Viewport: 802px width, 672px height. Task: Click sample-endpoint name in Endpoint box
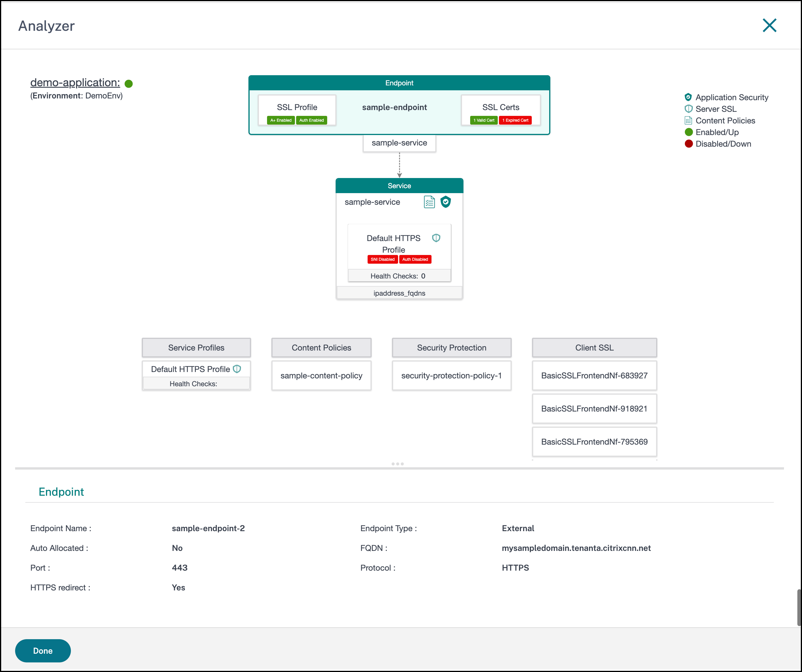pyautogui.click(x=395, y=107)
